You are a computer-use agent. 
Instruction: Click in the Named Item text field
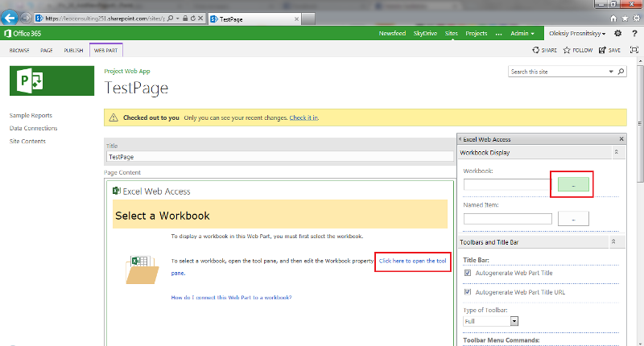[508, 218]
